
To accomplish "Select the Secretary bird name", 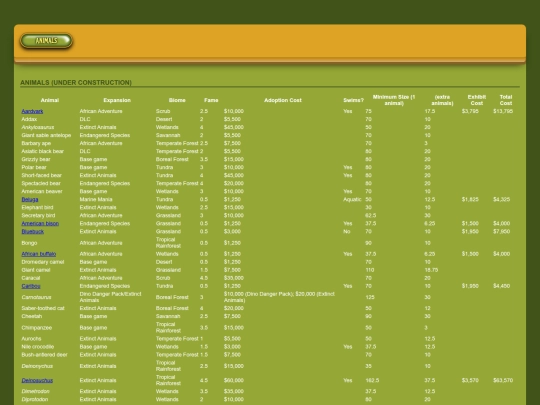I will click(38, 216).
